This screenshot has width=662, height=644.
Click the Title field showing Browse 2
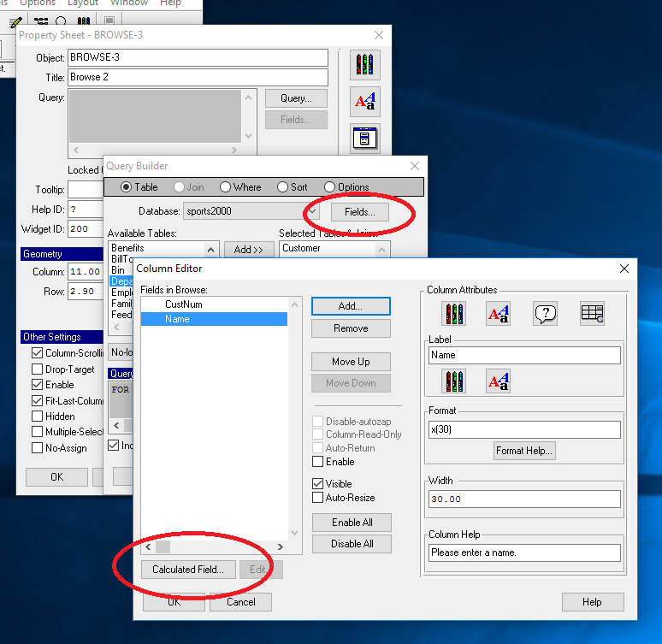pyautogui.click(x=198, y=77)
